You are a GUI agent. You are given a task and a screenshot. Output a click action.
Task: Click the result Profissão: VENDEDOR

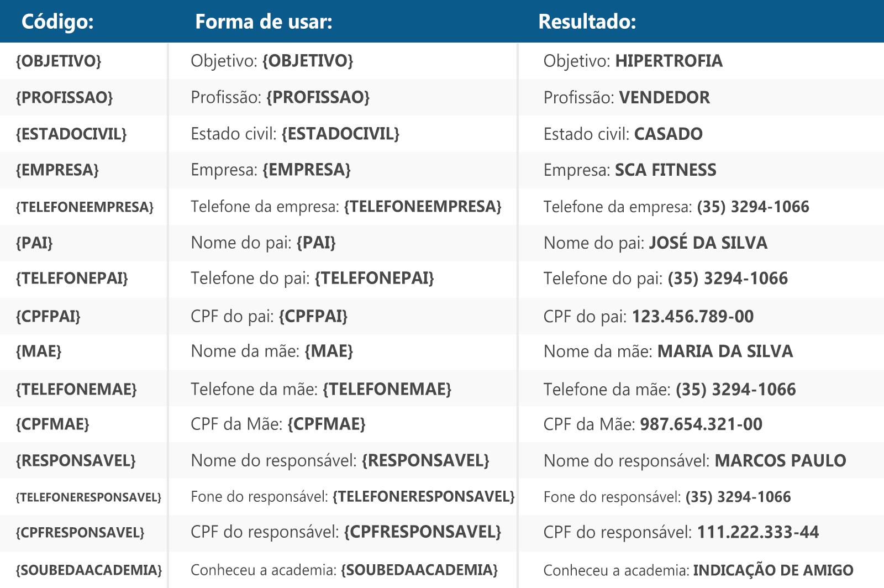(x=627, y=97)
